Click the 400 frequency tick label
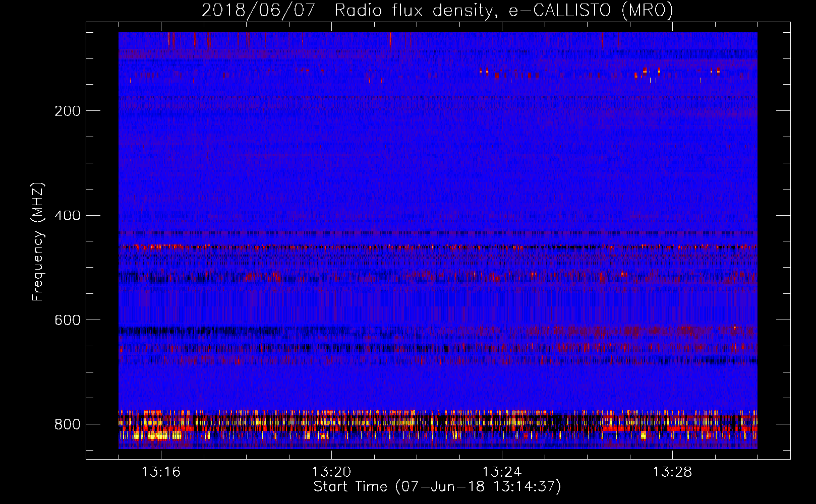 [x=68, y=216]
